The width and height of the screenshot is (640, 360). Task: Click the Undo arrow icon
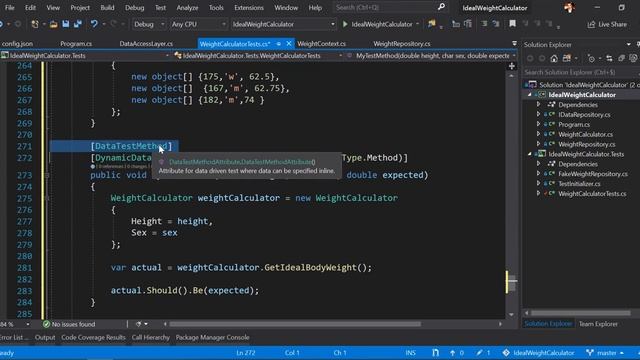point(94,24)
